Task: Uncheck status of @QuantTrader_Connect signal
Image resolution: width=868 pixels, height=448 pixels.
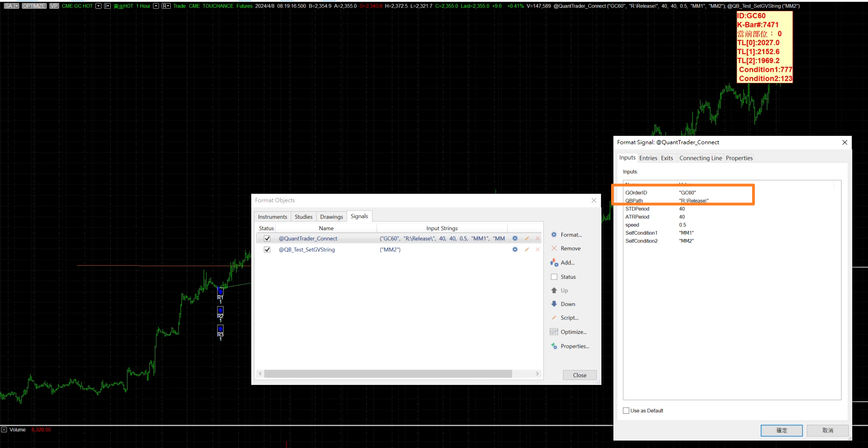Action: click(x=267, y=238)
